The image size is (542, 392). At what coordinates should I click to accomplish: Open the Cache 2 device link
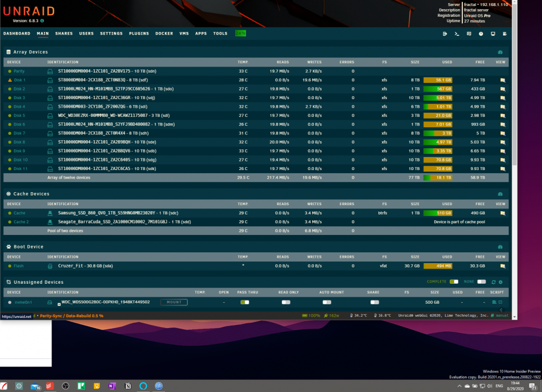click(21, 222)
